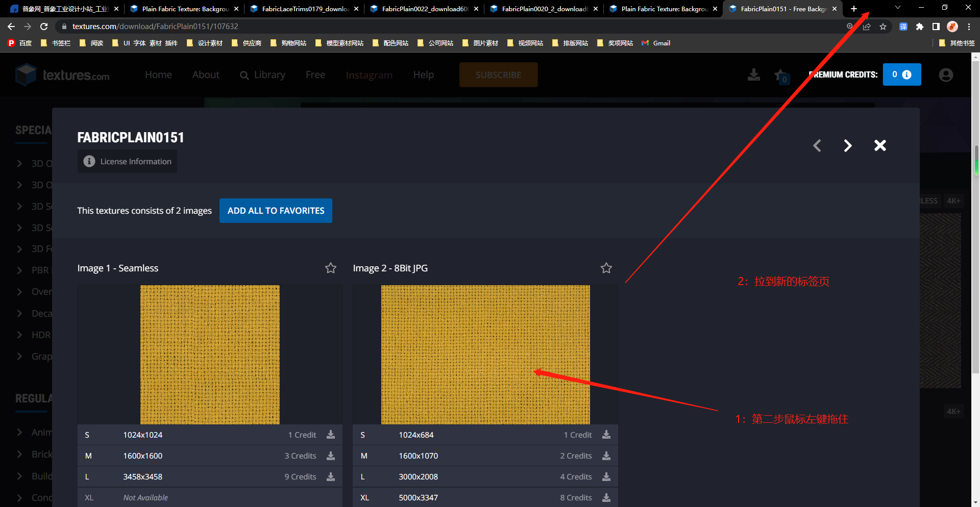Go to previous texture arrow
Screen dimensions: 980x507
(817, 146)
